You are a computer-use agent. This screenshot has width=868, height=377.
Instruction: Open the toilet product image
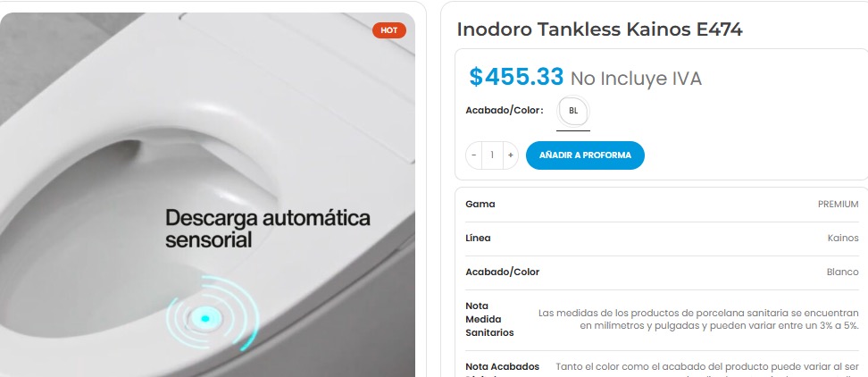[207, 195]
